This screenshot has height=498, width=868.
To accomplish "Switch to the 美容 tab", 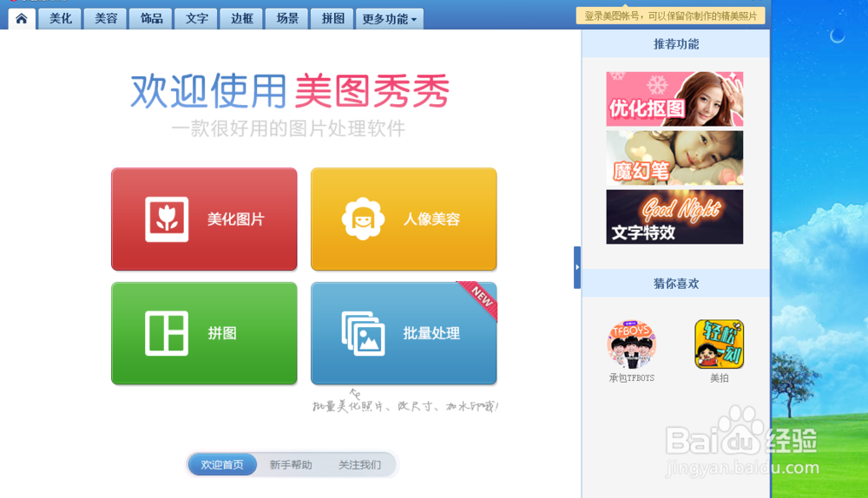I will 106,19.
